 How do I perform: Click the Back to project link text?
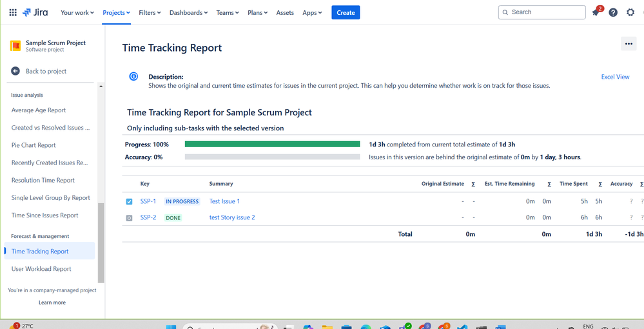pyautogui.click(x=46, y=71)
